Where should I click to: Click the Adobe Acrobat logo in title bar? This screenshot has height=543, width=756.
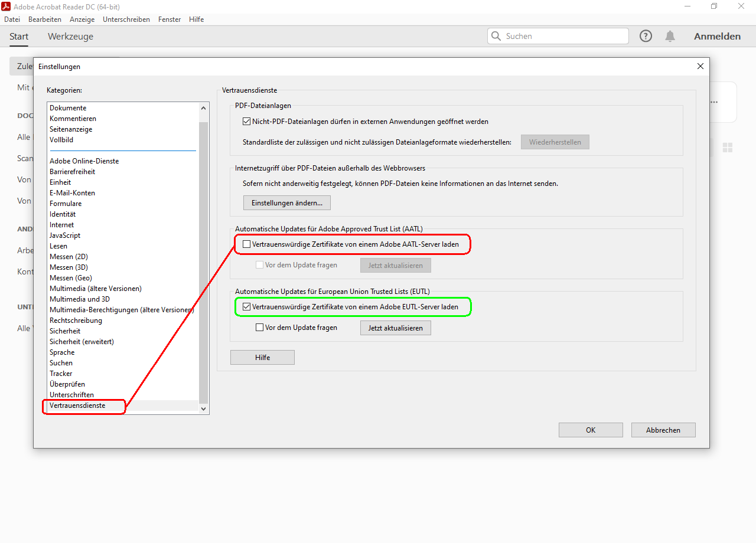(7, 6)
